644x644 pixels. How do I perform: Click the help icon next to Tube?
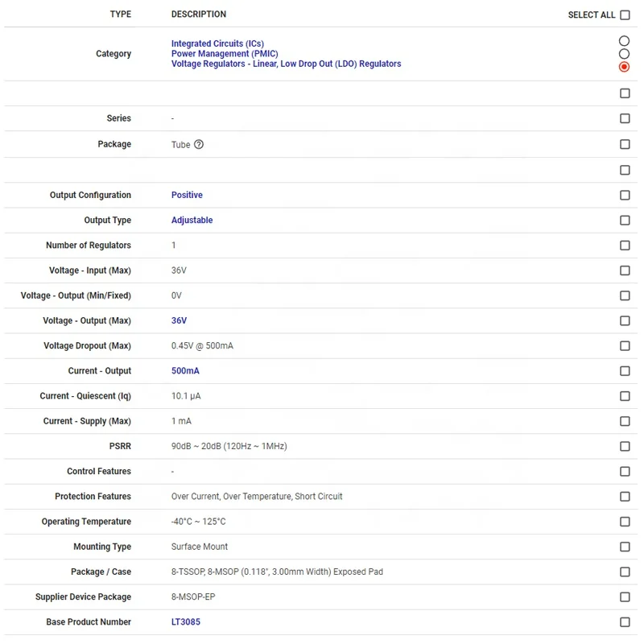point(199,145)
